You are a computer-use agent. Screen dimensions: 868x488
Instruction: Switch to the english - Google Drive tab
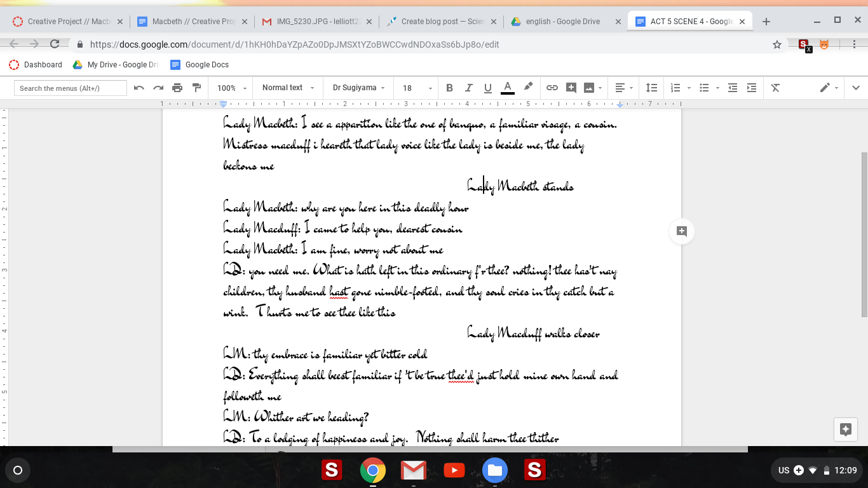click(x=562, y=22)
